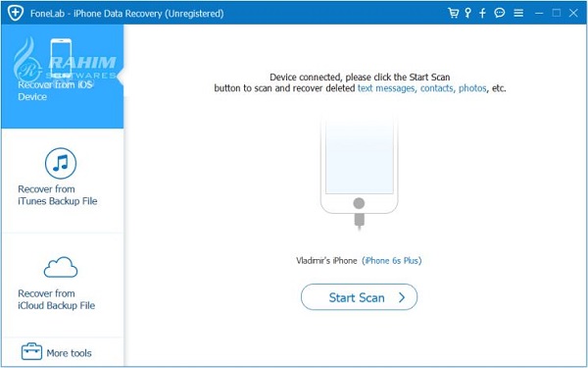
Task: Follow the text messages link
Action: click(x=386, y=88)
